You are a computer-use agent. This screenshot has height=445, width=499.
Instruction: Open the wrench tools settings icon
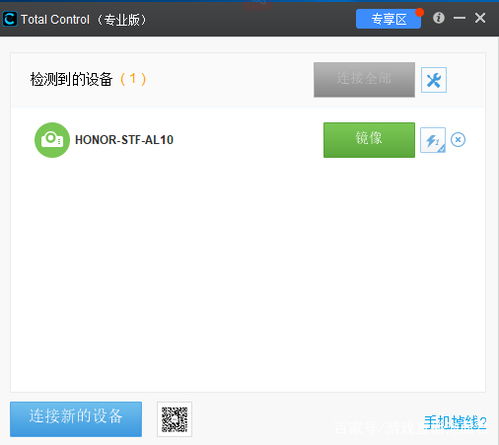(x=434, y=80)
